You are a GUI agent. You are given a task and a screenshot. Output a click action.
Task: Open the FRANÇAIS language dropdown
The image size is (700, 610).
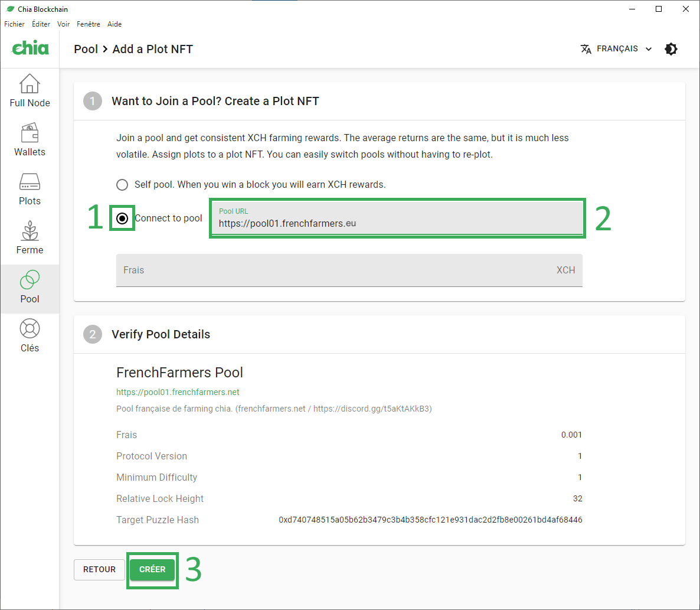(617, 49)
